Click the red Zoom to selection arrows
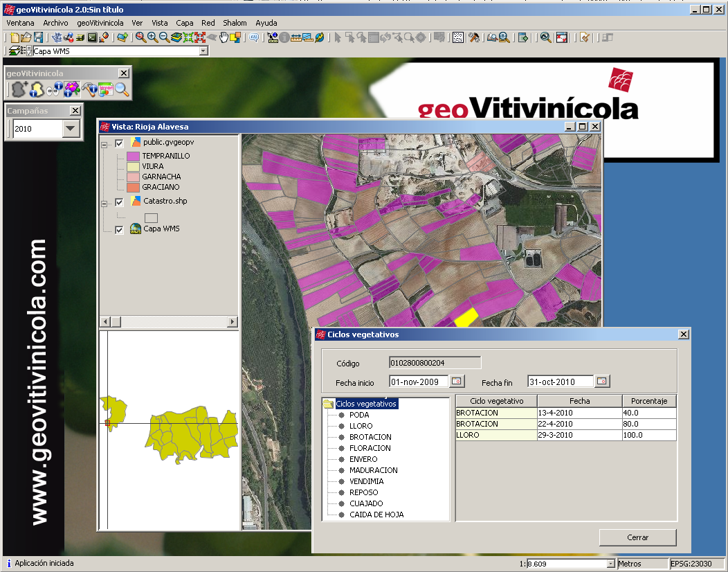Image resolution: width=728 pixels, height=572 pixels. (200, 37)
